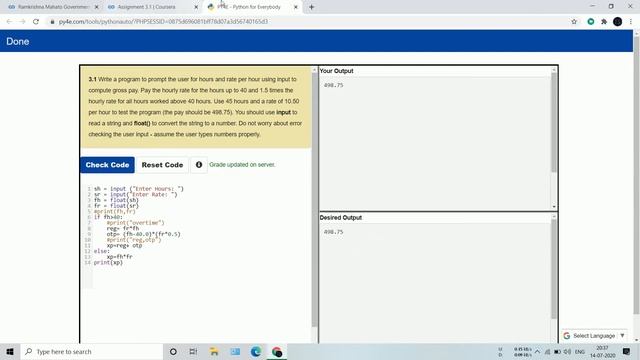The width and height of the screenshot is (640, 360).
Task: Open the Chrome three-dot menu
Action: pos(631,22)
